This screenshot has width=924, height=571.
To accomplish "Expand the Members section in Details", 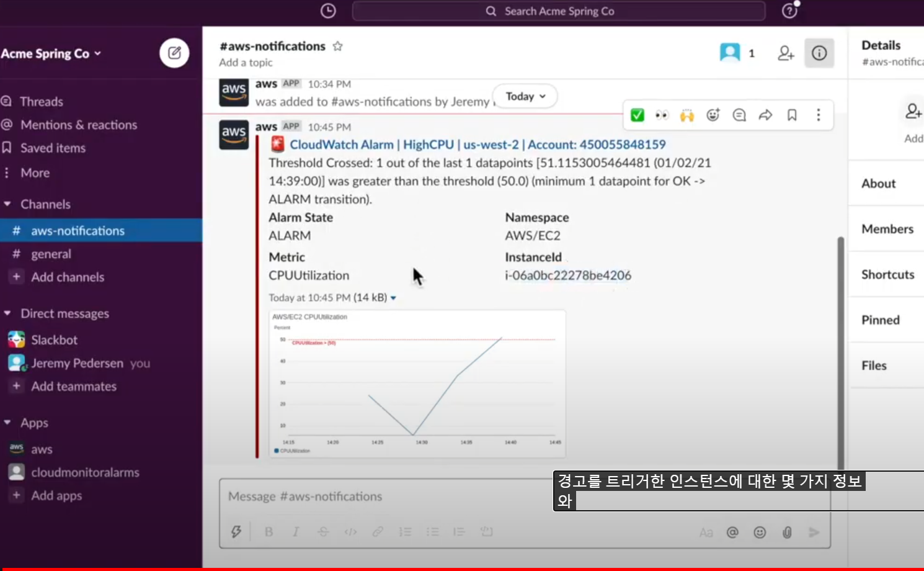I will tap(886, 228).
